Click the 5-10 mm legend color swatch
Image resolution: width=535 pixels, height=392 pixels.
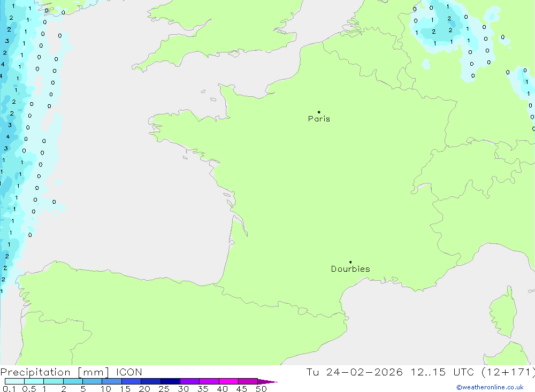92,381
